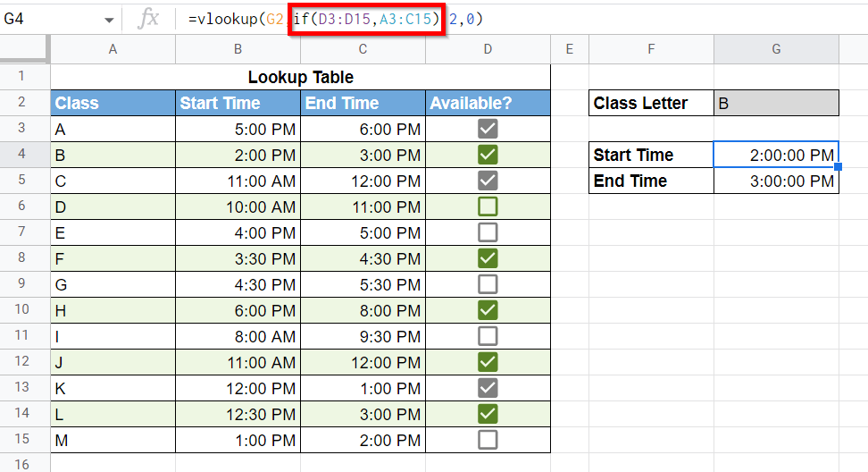Select the Class Letter label cell
The height and width of the screenshot is (472, 868).
point(652,103)
